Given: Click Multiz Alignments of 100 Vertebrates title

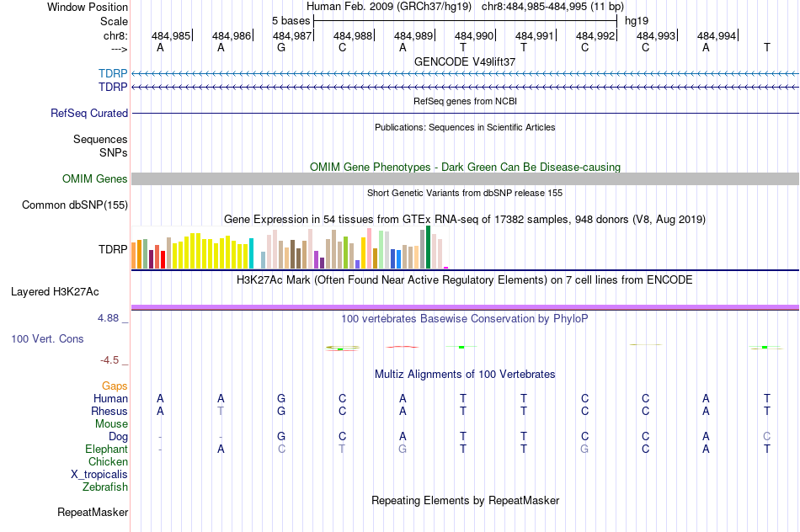Looking at the screenshot, I should click(465, 375).
